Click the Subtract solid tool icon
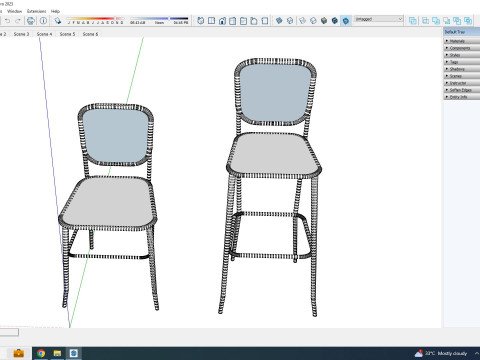480x360 pixels. 446,21
